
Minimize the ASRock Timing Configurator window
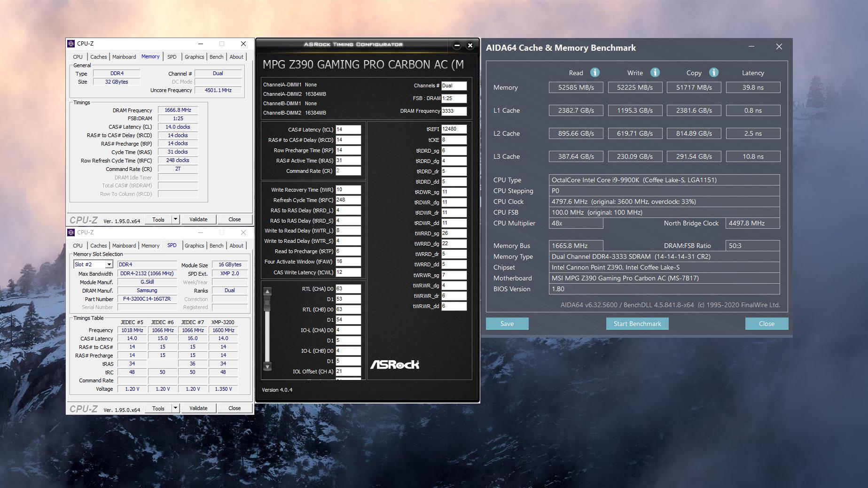point(457,46)
